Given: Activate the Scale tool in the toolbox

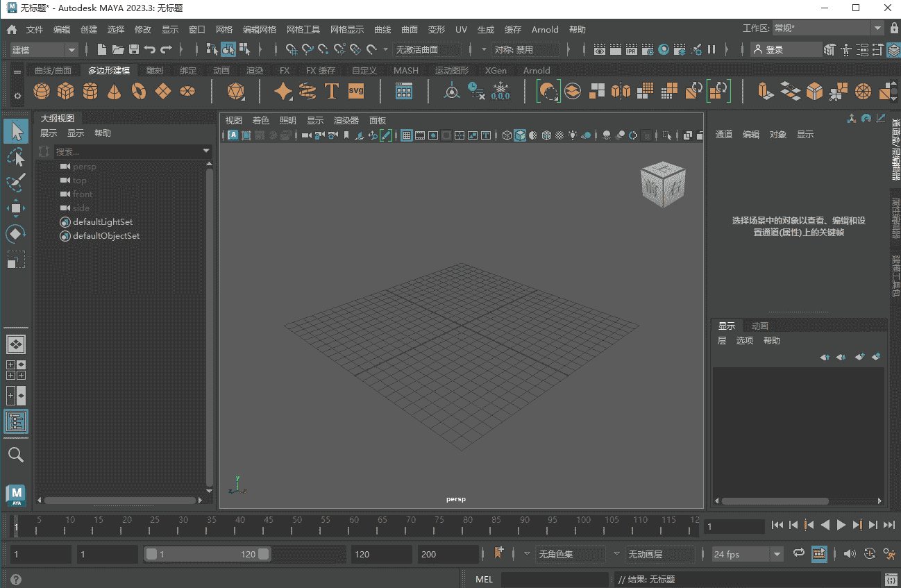Looking at the screenshot, I should pos(16,260).
